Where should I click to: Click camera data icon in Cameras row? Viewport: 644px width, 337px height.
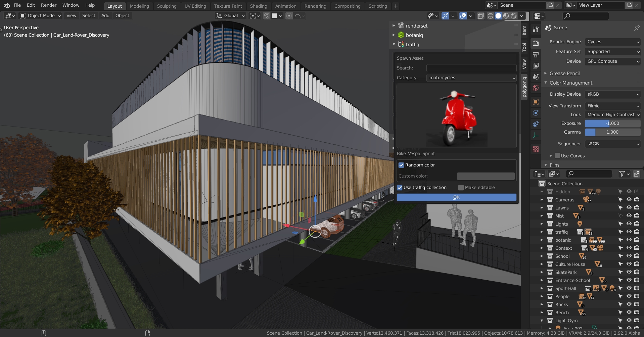coord(587,199)
